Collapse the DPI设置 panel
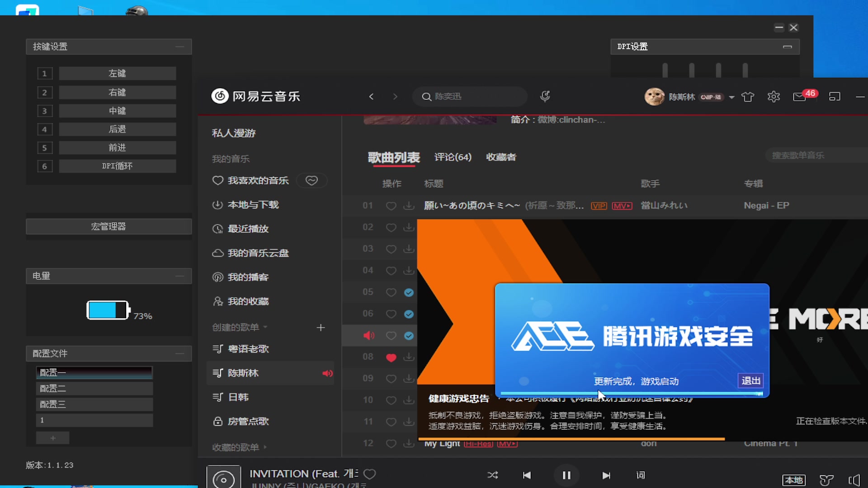The width and height of the screenshot is (868, 488). pyautogui.click(x=787, y=47)
